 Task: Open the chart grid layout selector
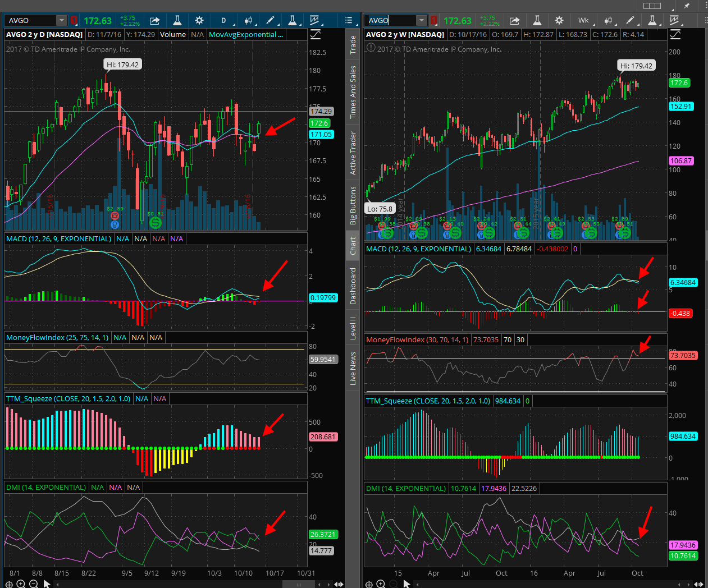click(x=652, y=6)
